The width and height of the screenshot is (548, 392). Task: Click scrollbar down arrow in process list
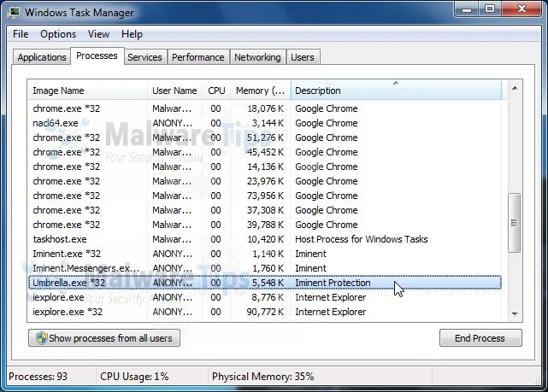(515, 313)
